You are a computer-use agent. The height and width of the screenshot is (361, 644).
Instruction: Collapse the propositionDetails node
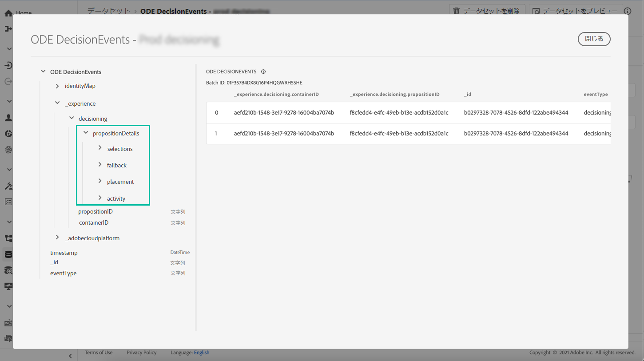(x=86, y=133)
